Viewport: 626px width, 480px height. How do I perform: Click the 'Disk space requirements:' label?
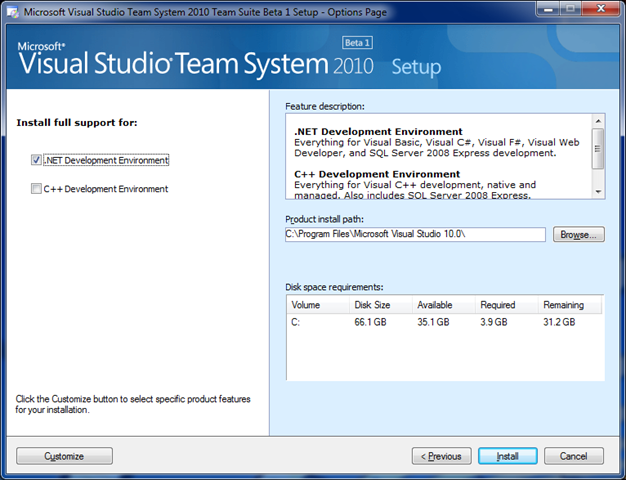click(x=334, y=287)
